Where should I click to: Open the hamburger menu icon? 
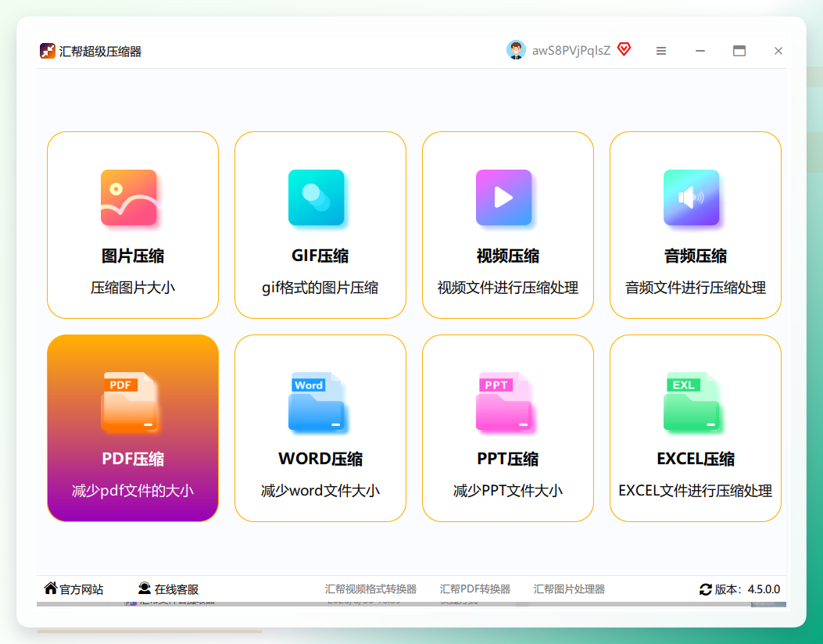660,51
